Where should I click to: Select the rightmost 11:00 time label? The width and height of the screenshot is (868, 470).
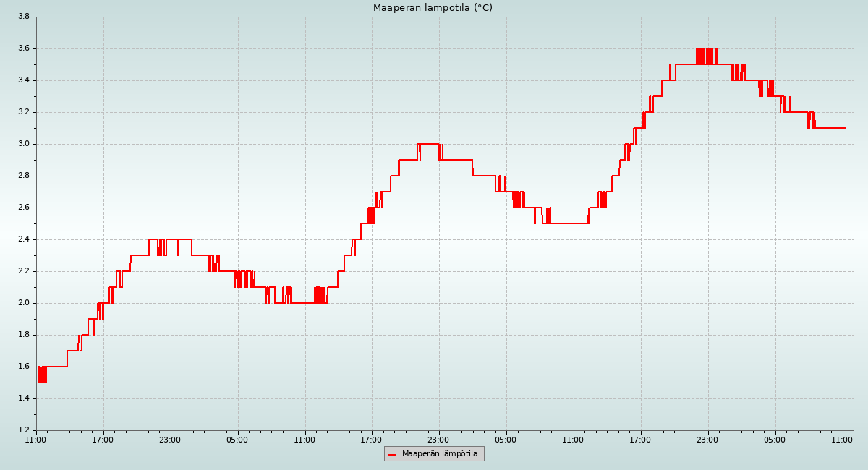[x=842, y=439]
